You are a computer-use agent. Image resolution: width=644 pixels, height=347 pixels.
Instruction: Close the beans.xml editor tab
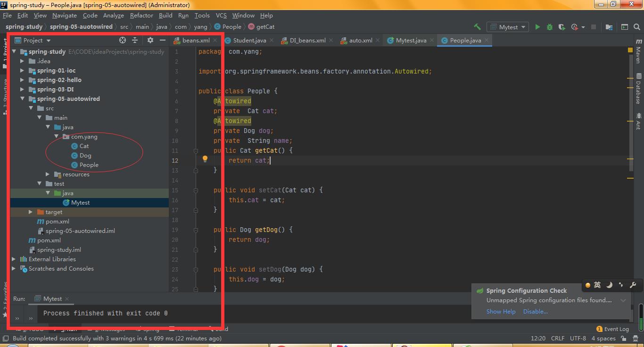[x=215, y=41]
